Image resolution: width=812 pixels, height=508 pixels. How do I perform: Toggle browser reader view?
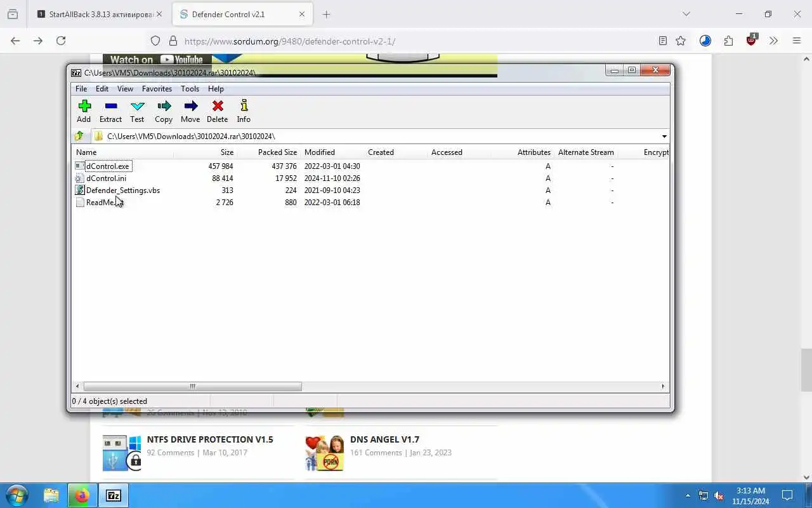coord(663,41)
